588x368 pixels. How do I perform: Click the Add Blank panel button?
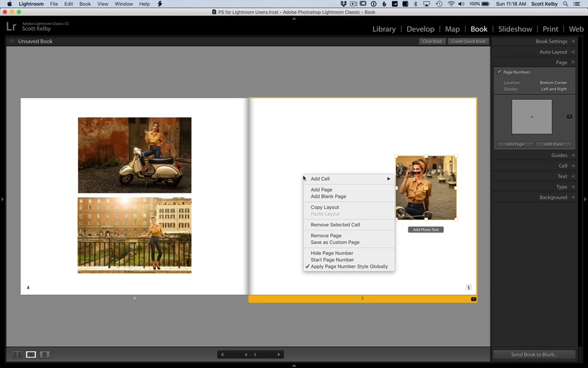[x=554, y=144]
